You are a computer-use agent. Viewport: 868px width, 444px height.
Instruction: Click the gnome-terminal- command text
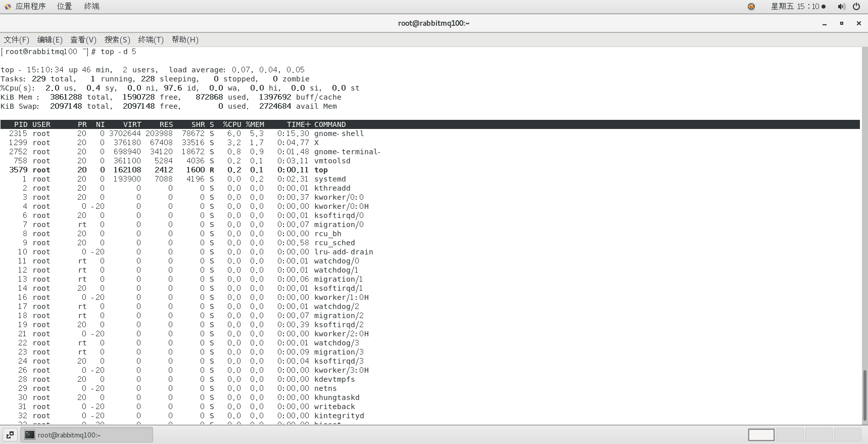(347, 152)
